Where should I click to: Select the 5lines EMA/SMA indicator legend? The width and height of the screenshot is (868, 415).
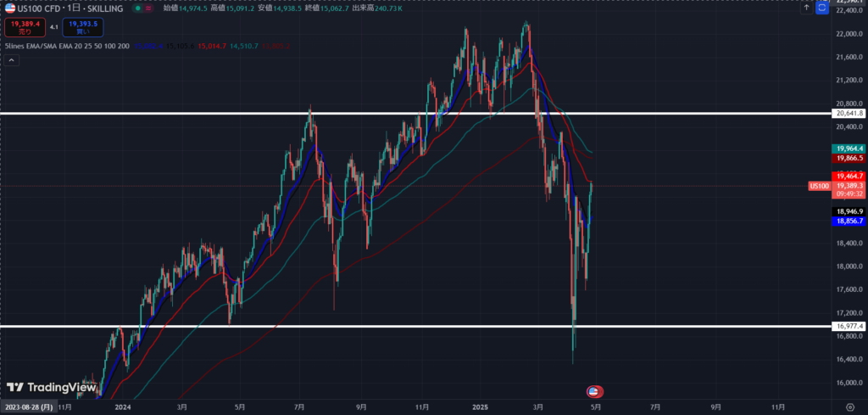[67, 46]
